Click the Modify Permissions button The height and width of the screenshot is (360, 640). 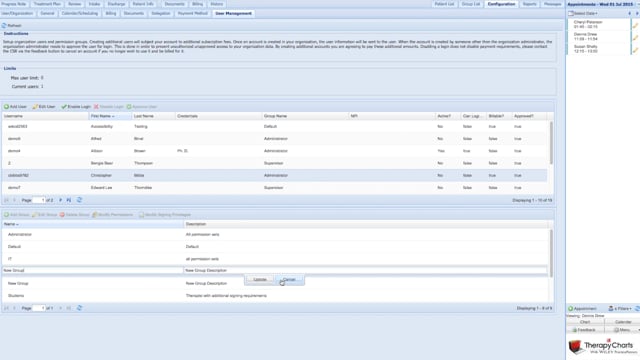pyautogui.click(x=113, y=215)
